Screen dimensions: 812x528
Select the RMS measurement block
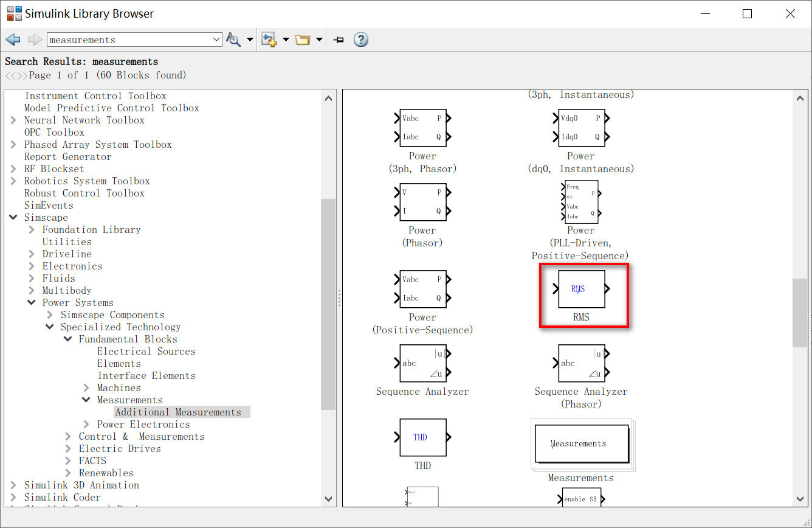click(583, 289)
